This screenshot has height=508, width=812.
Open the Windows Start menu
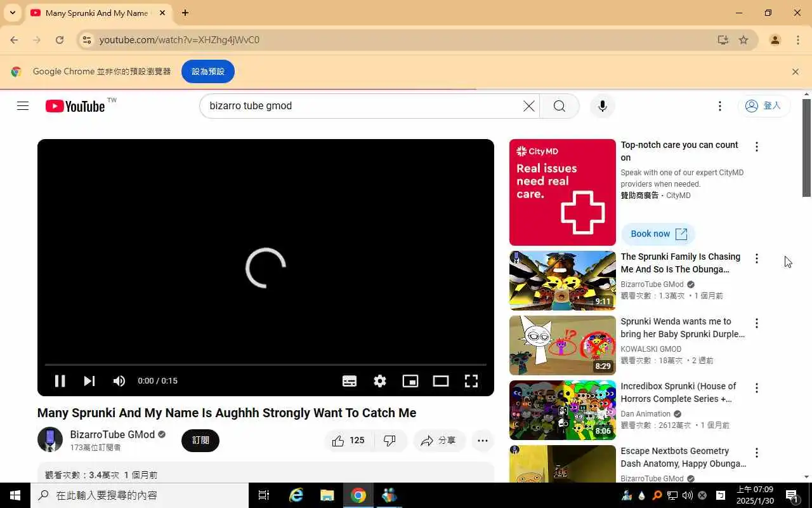coord(15,495)
